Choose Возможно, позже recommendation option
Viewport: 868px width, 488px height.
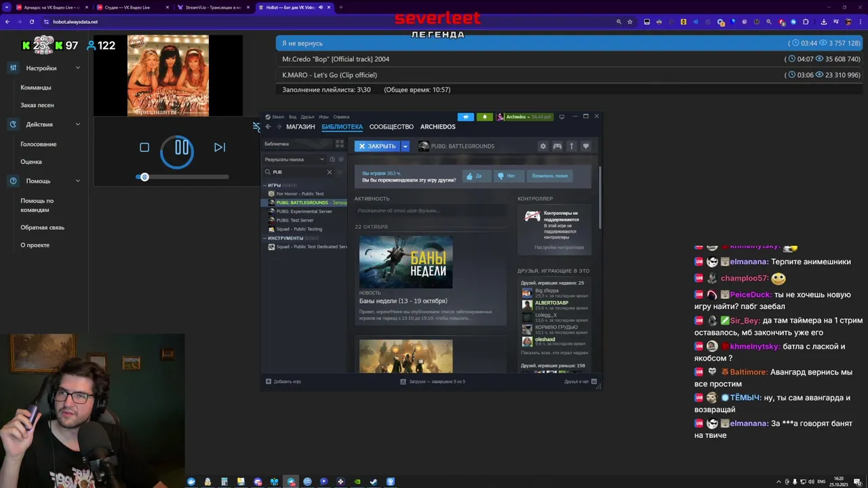click(x=550, y=176)
